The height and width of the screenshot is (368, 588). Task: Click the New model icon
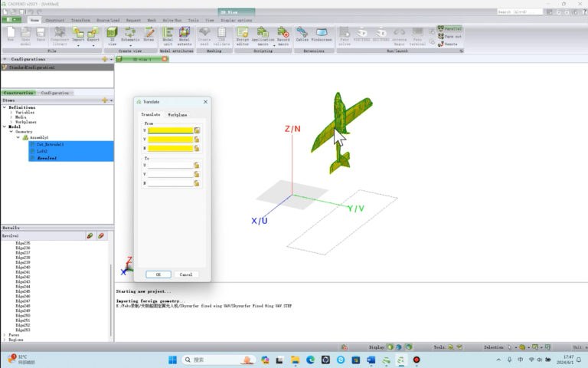tap(11, 34)
